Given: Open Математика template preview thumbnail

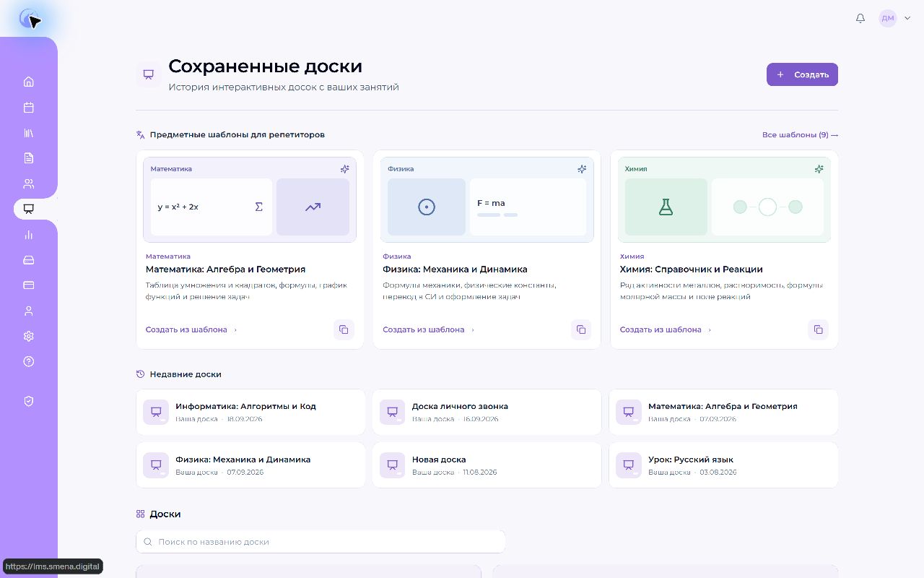Looking at the screenshot, I should tap(250, 199).
